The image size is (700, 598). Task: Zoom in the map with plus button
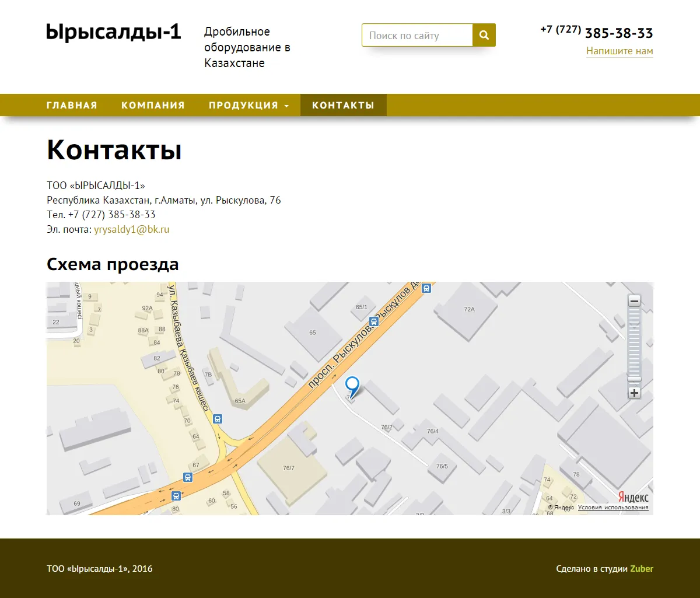tap(634, 393)
